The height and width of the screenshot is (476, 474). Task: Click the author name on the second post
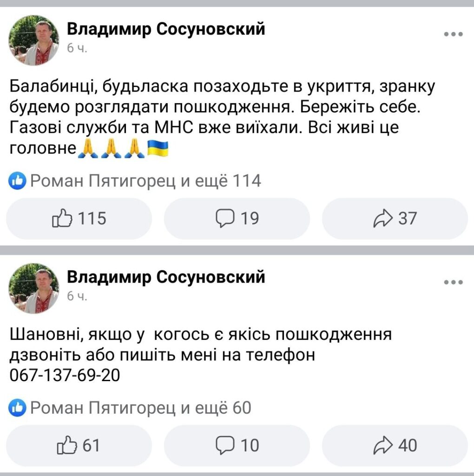[x=166, y=277]
